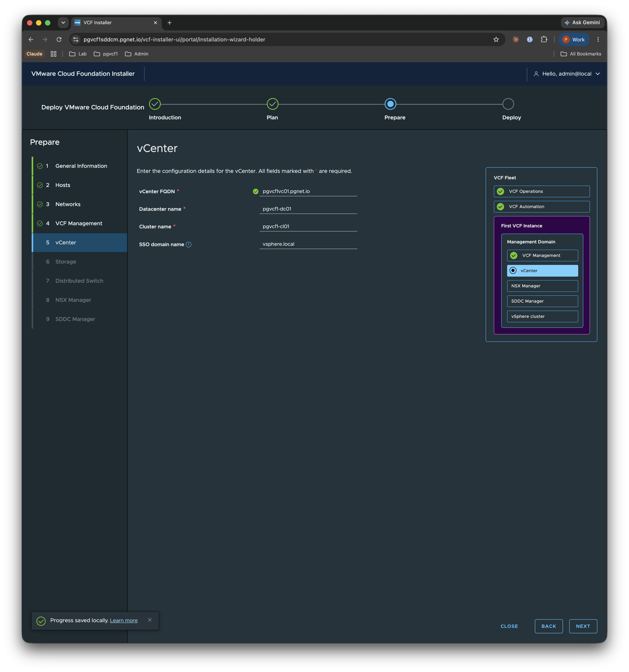Open the browser Extensions puzzle icon
The image size is (629, 672).
point(544,39)
